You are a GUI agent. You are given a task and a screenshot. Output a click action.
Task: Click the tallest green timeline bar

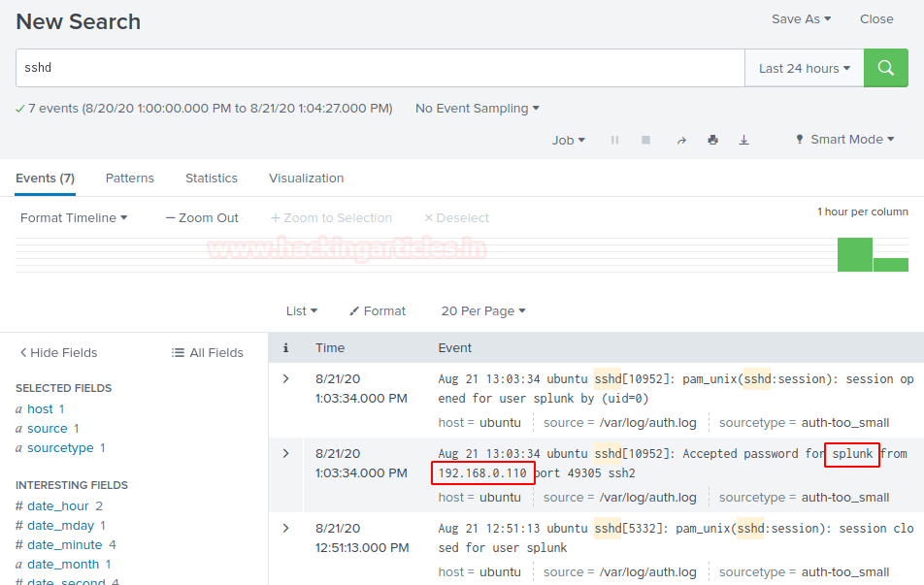click(854, 255)
